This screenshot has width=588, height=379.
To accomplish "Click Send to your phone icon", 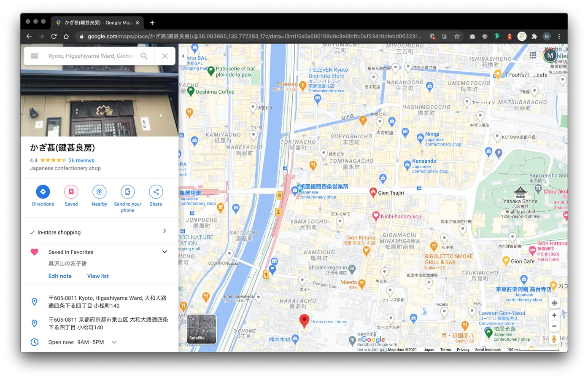I will (127, 192).
